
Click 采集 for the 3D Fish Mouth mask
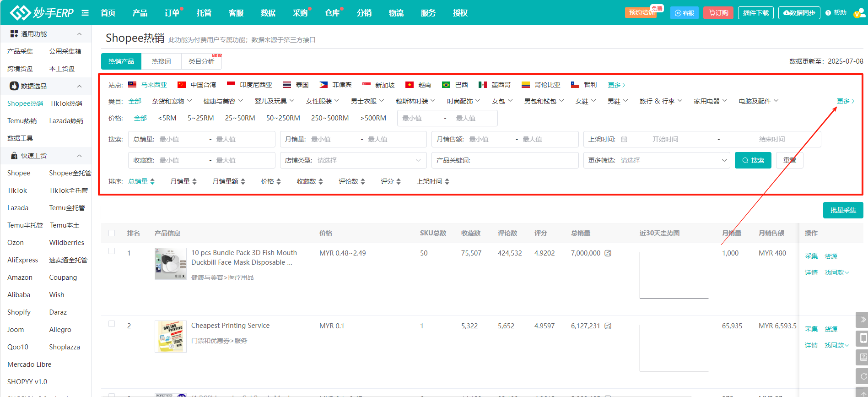811,256
